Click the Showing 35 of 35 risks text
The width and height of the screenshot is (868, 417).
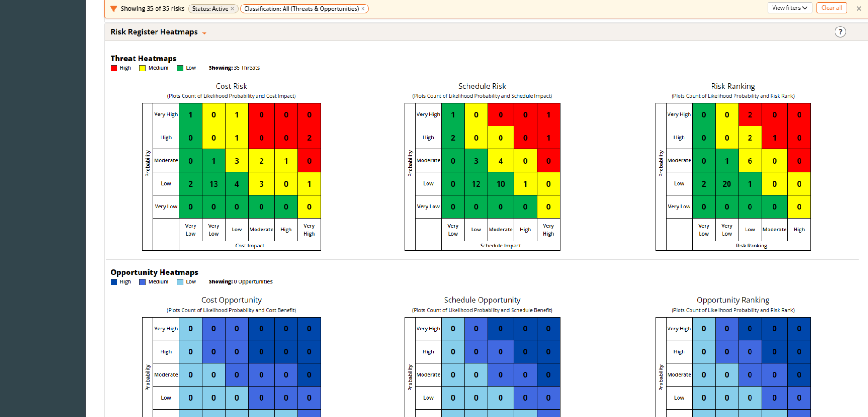point(152,9)
